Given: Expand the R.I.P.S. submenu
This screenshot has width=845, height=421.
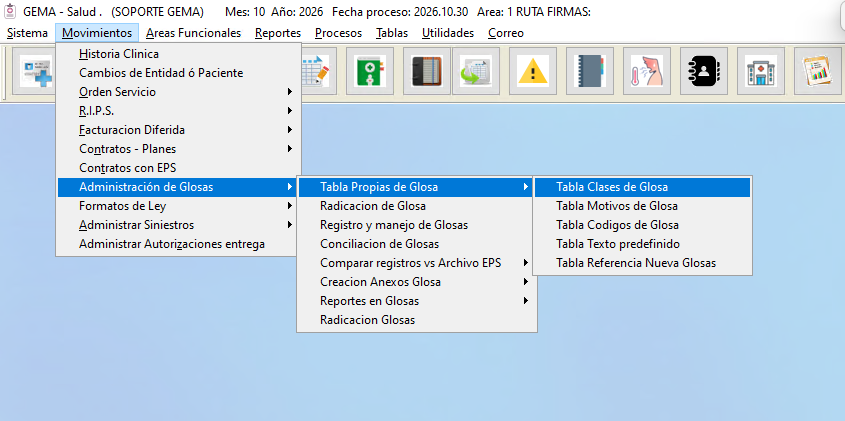Looking at the screenshot, I should [x=178, y=111].
